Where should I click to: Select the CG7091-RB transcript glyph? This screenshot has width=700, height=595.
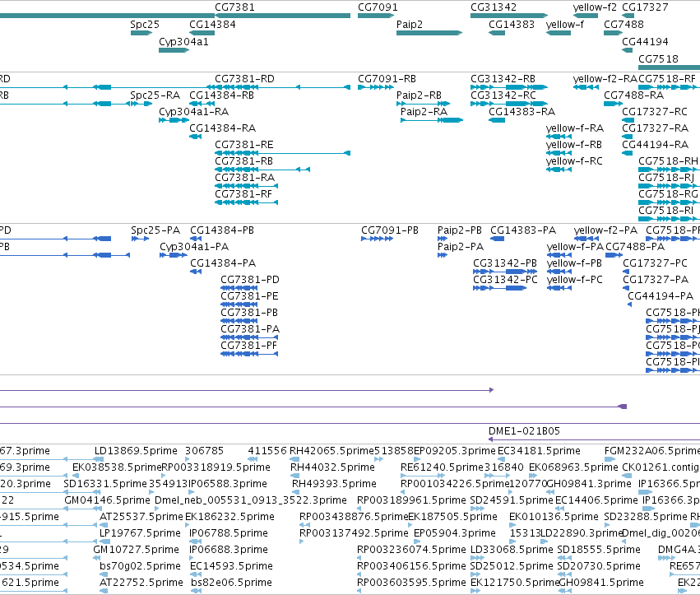[x=376, y=87]
